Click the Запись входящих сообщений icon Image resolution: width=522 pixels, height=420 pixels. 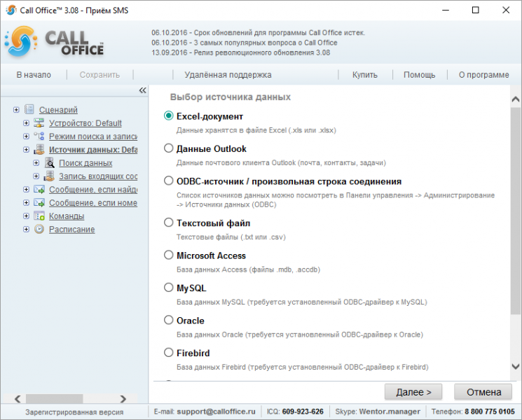49,176
